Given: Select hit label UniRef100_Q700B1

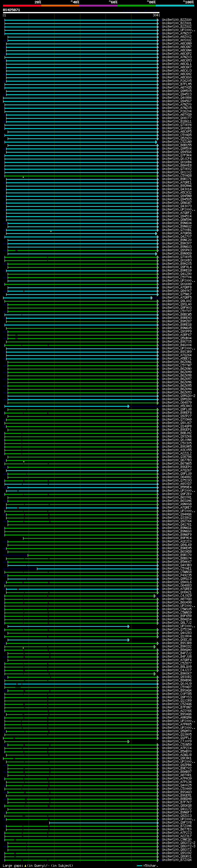Looking at the screenshot, I should (x=177, y=230).
